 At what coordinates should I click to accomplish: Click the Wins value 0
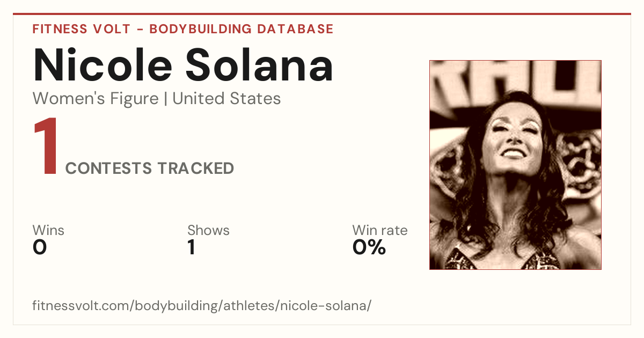[x=40, y=248]
